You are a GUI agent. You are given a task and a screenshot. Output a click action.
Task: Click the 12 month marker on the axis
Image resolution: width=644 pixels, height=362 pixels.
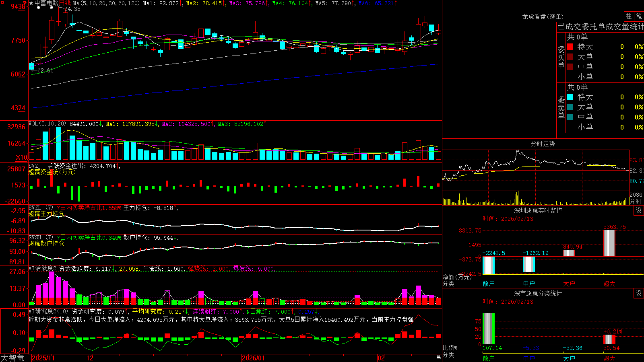point(90,358)
